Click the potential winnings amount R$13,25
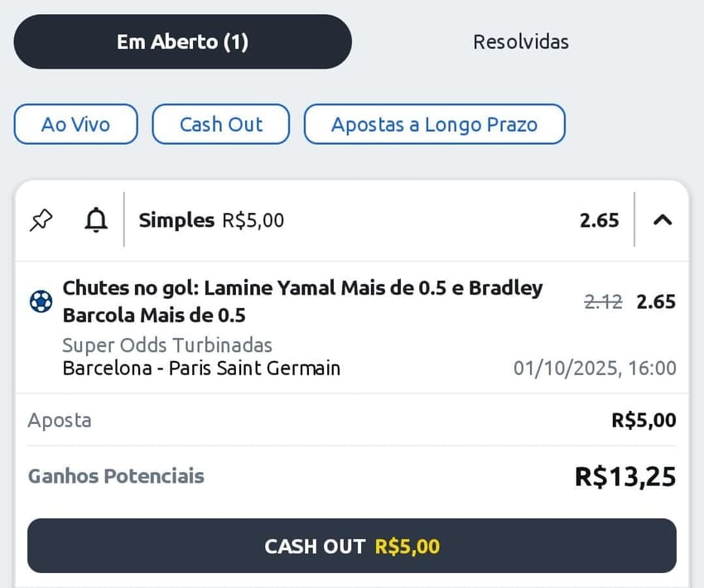The width and height of the screenshot is (704, 588). click(x=625, y=476)
